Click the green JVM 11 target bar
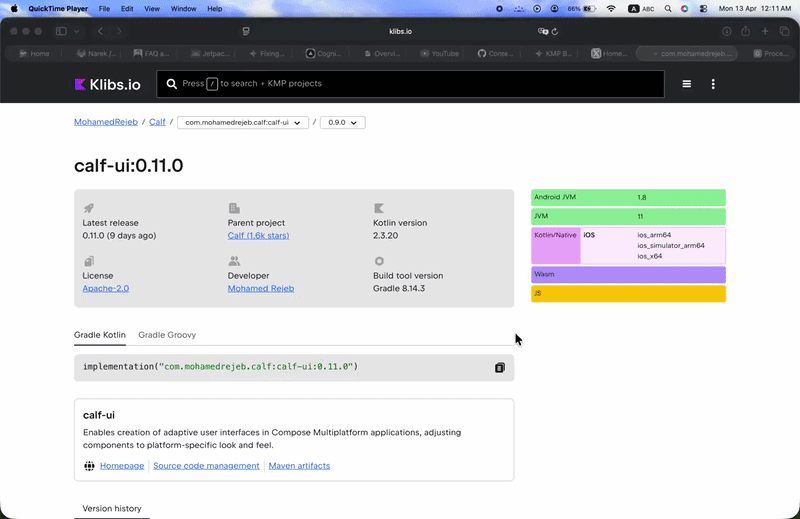The image size is (800, 519). click(x=628, y=216)
